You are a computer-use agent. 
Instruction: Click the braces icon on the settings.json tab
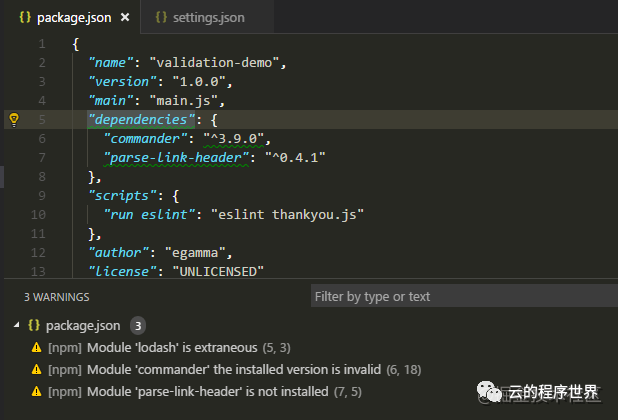click(x=161, y=17)
